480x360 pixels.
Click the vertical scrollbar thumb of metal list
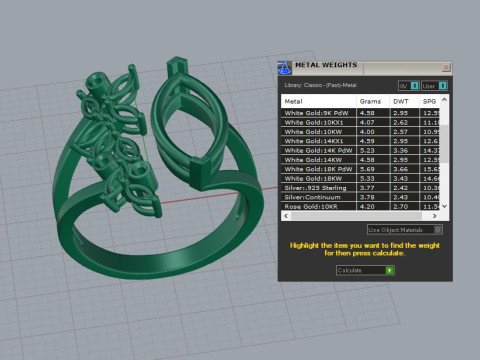pos(444,143)
